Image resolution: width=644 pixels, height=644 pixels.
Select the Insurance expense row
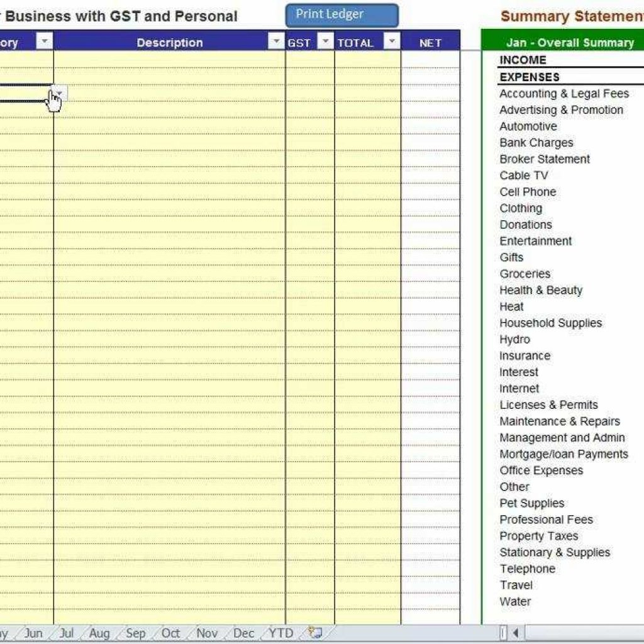[x=525, y=356]
